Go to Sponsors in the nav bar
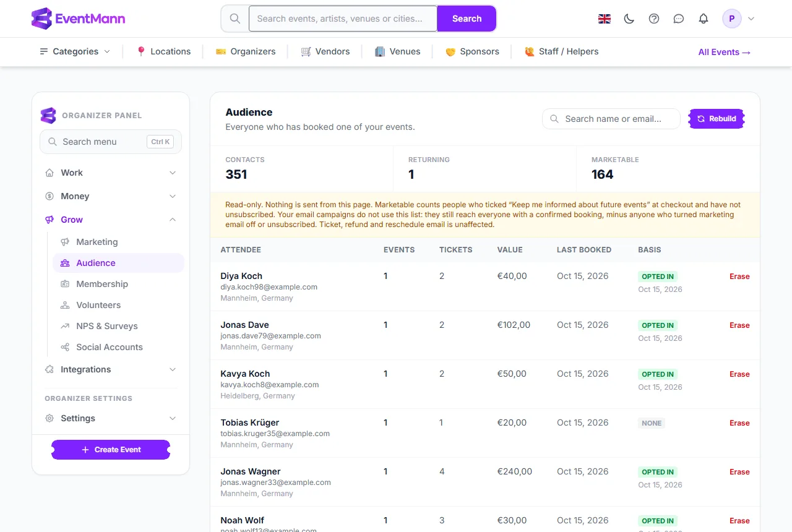 point(472,51)
